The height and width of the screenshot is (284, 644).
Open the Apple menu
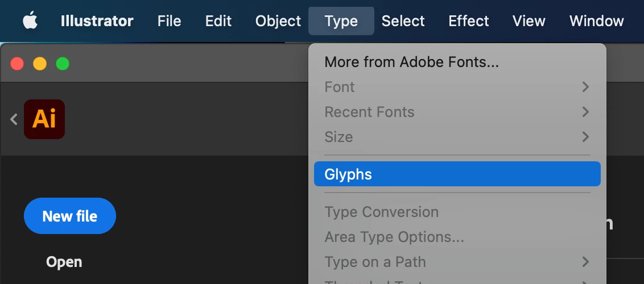30,20
